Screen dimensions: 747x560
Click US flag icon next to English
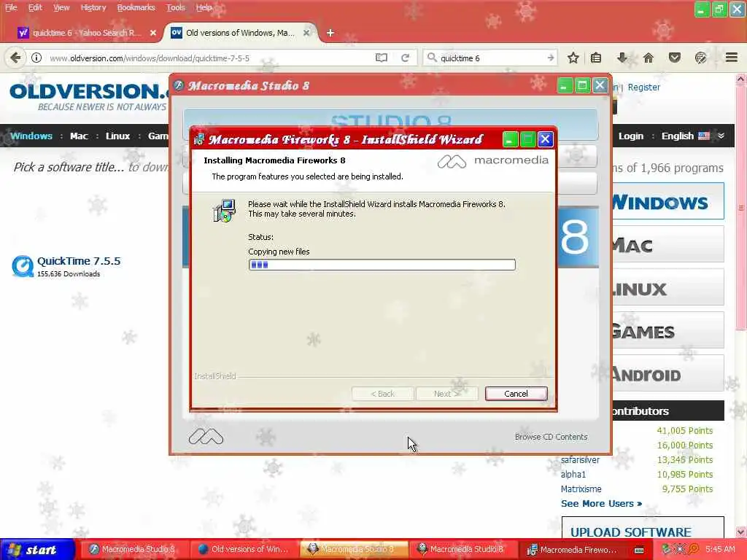click(704, 136)
